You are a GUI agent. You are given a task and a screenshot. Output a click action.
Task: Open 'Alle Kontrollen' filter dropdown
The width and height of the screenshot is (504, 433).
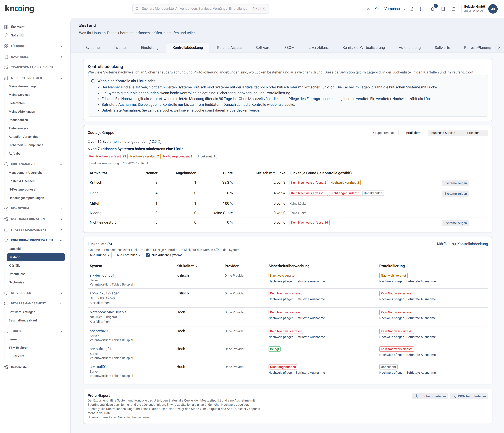129,255
